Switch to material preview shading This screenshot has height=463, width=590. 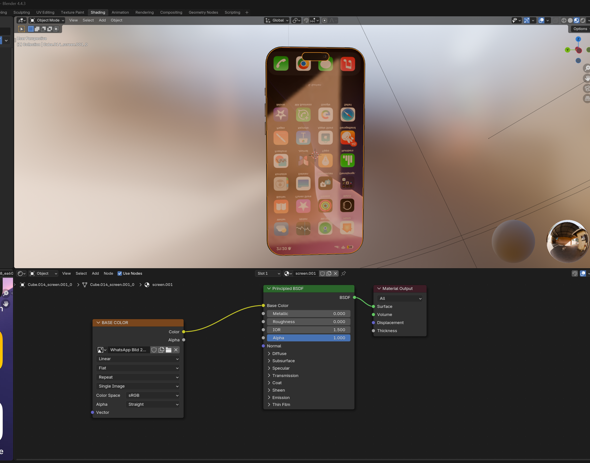576,20
